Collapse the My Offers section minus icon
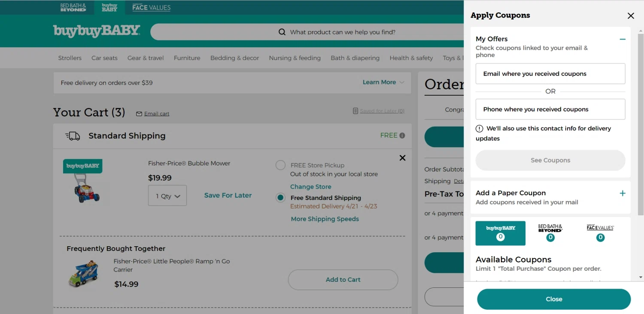The image size is (644, 314). (623, 39)
